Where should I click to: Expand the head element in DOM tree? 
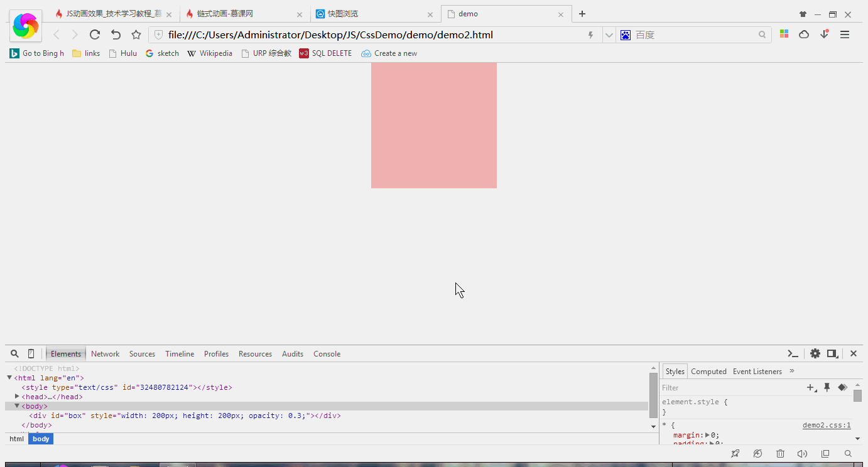[17, 396]
